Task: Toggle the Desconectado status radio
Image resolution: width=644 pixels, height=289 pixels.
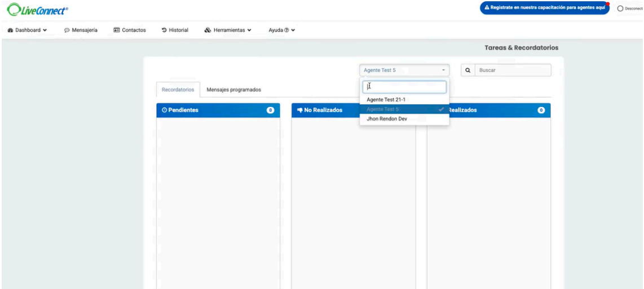Action: [x=620, y=8]
